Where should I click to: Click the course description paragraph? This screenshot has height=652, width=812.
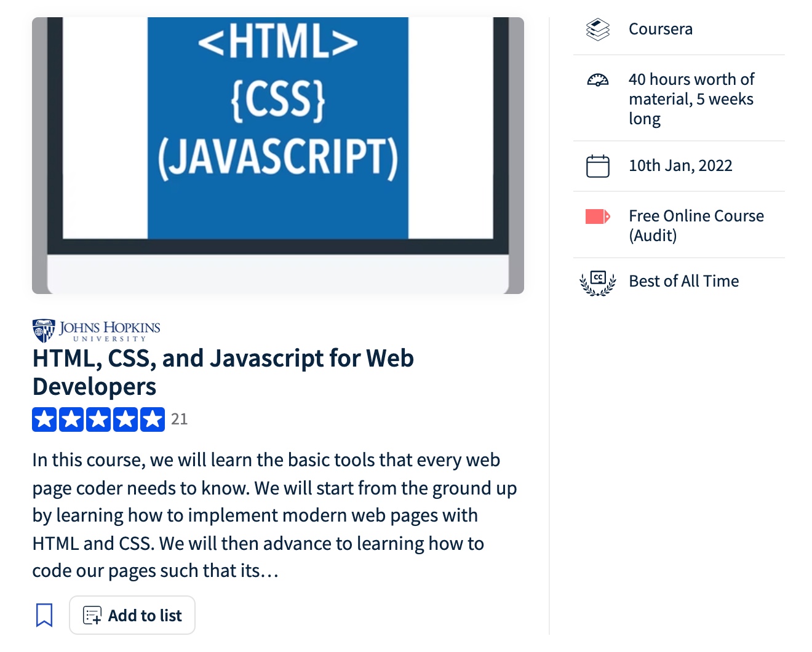(x=274, y=515)
